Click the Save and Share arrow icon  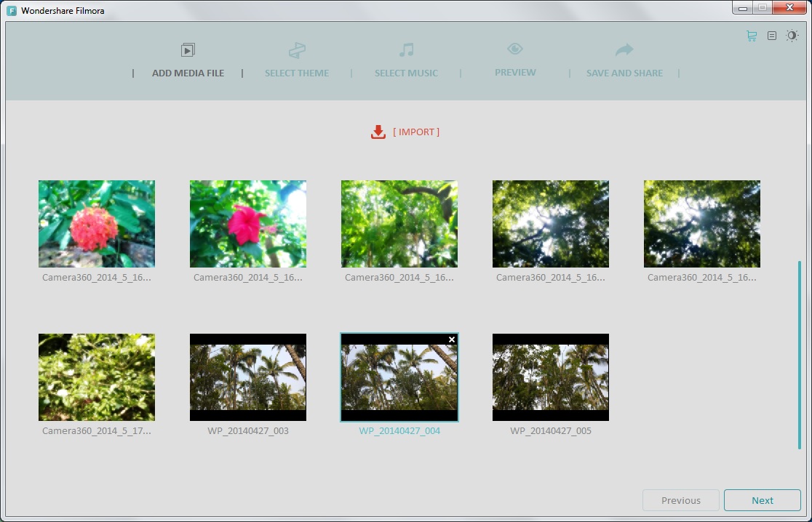(x=624, y=49)
